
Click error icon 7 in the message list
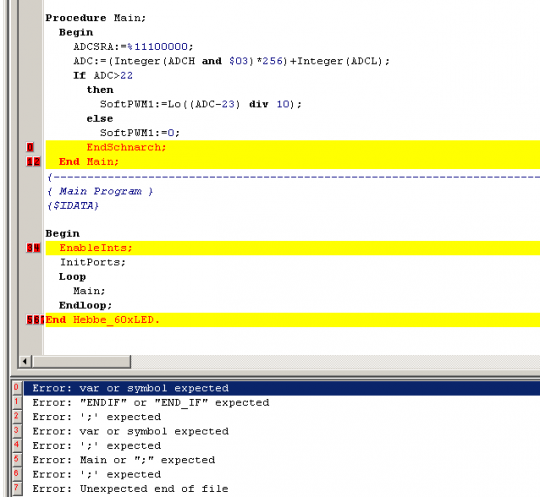point(17,488)
